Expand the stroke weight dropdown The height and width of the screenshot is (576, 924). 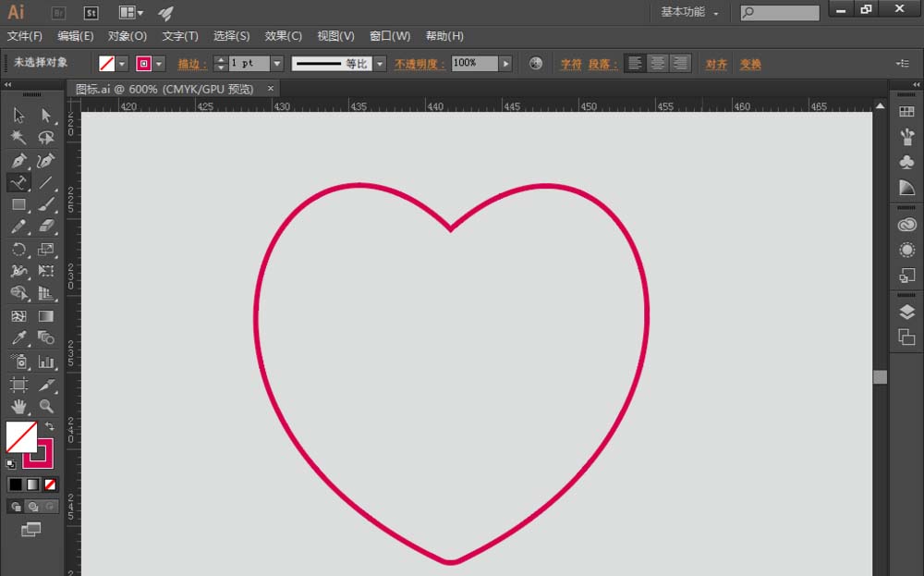click(x=276, y=64)
